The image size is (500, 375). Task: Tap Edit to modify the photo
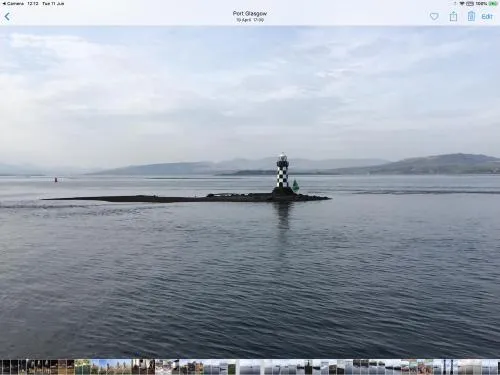[x=487, y=16]
